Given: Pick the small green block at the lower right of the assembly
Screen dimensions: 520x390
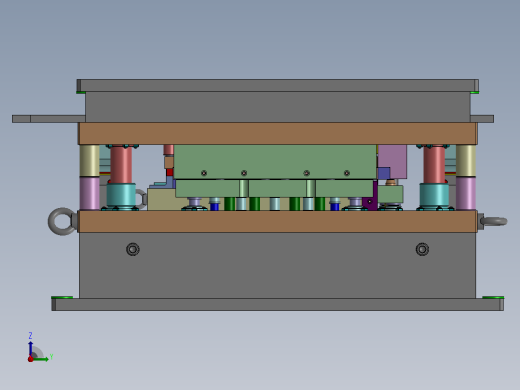Looking at the screenshot, I should 390,194.
